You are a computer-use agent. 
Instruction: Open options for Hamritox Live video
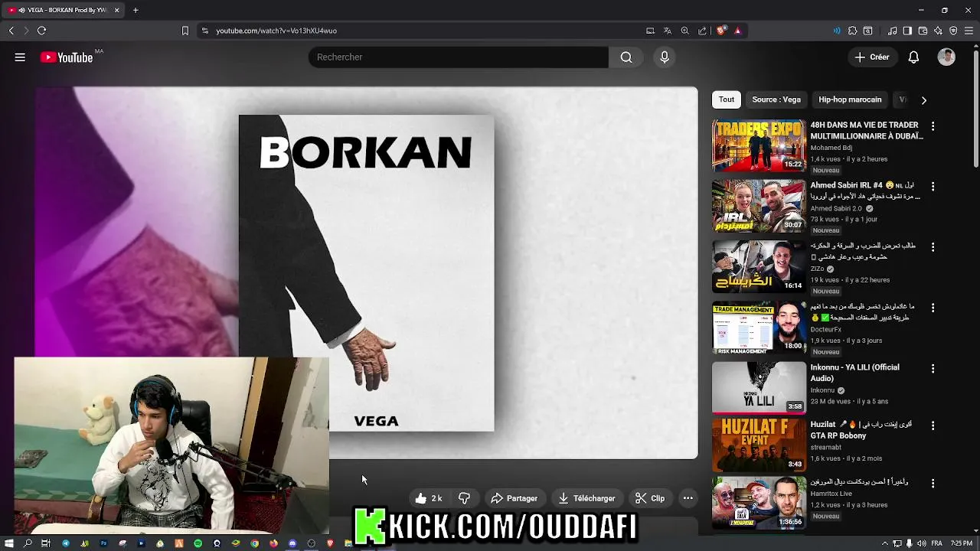933,484
